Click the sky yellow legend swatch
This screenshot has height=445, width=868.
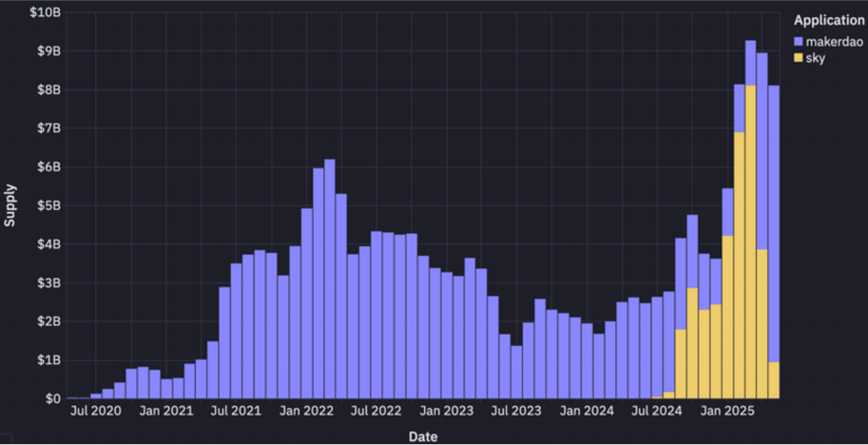(x=799, y=58)
